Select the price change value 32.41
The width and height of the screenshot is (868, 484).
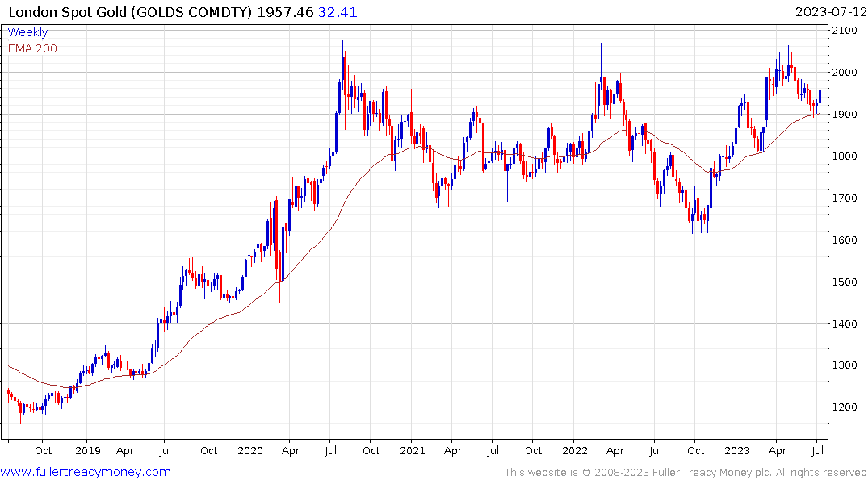coord(338,12)
